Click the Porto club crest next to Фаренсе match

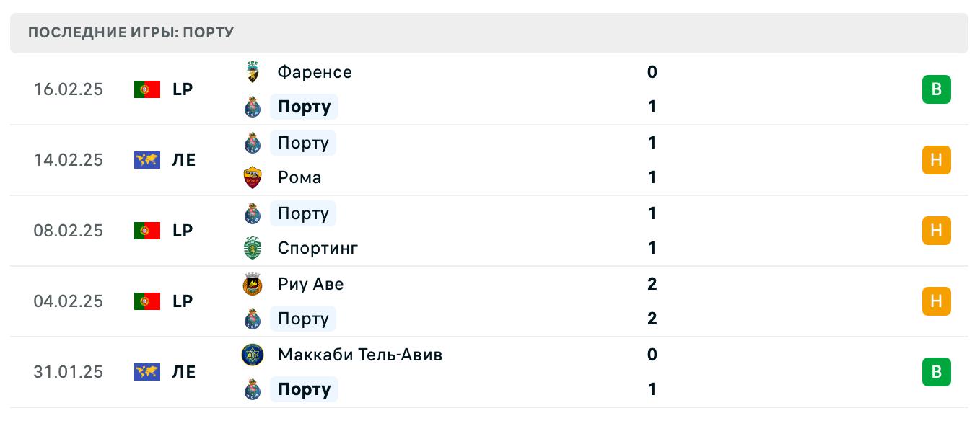tap(253, 106)
